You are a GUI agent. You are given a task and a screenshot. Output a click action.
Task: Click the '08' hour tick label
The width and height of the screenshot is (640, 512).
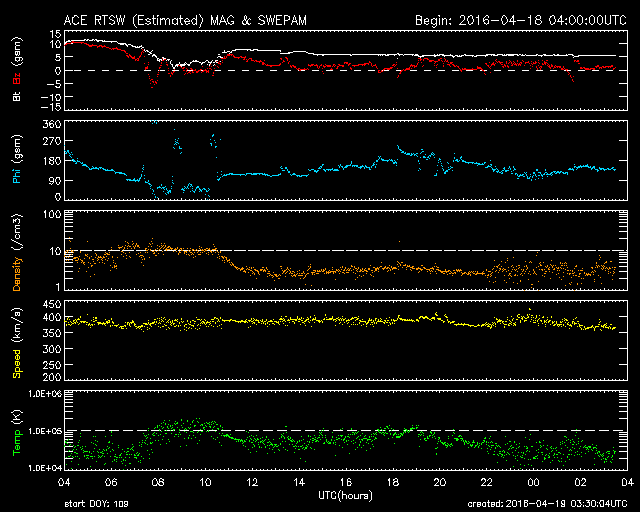pyautogui.click(x=158, y=483)
